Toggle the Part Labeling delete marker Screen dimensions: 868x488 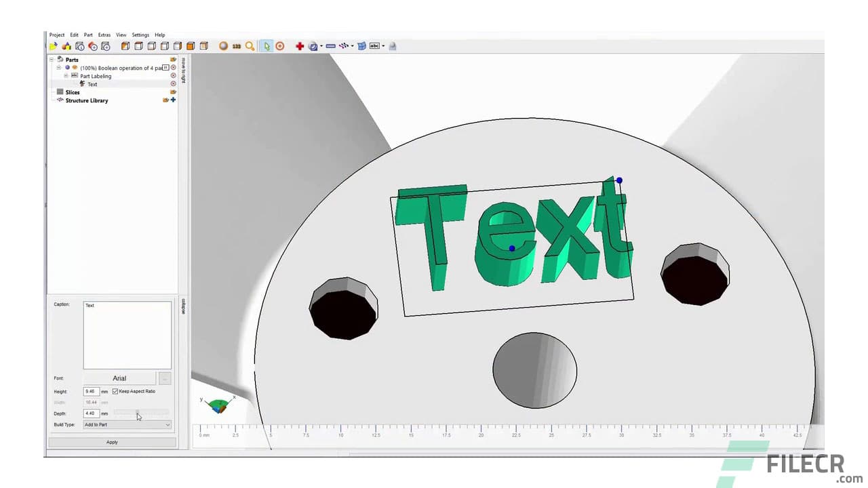click(x=172, y=76)
